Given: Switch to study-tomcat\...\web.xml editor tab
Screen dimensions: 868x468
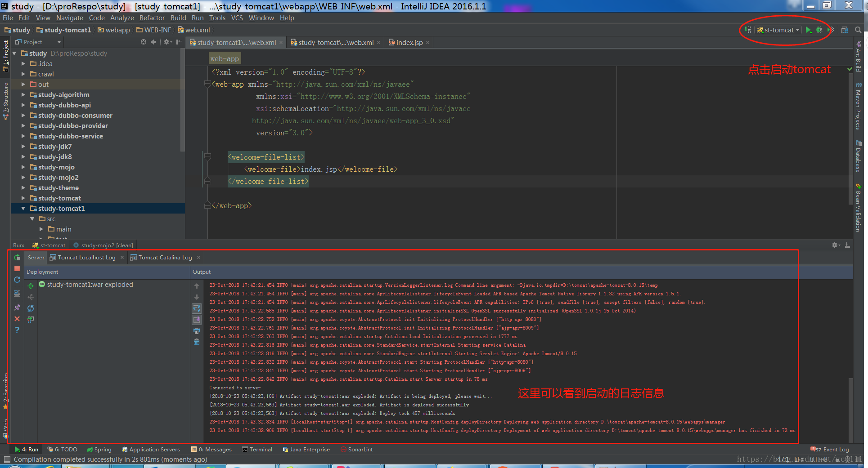Looking at the screenshot, I should point(336,42).
